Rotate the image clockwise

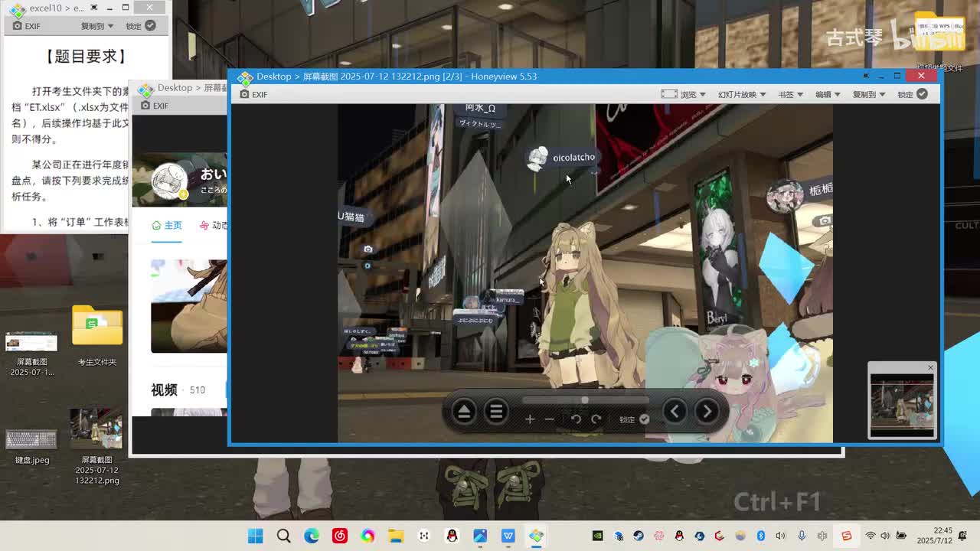point(596,419)
